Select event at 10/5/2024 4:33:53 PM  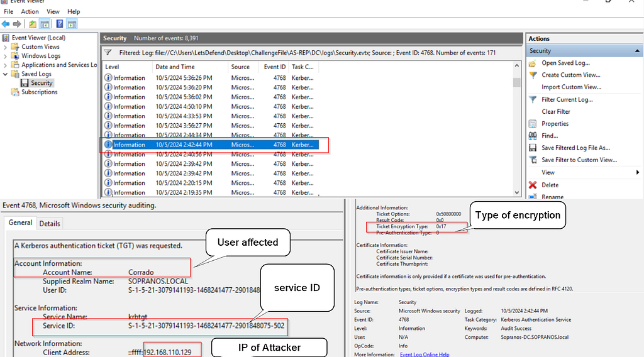click(x=210, y=116)
